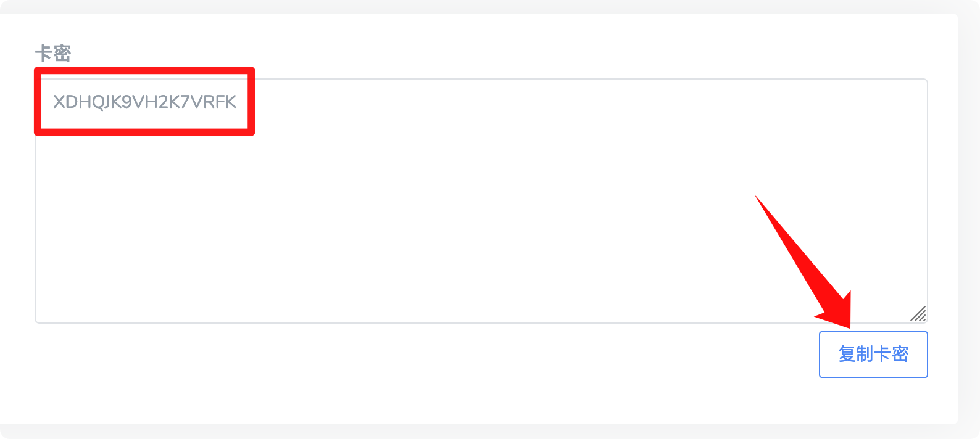Image resolution: width=980 pixels, height=439 pixels.
Task: Place cursor before the X in XDHQJK9VH2K7VRFK
Action: pos(53,102)
